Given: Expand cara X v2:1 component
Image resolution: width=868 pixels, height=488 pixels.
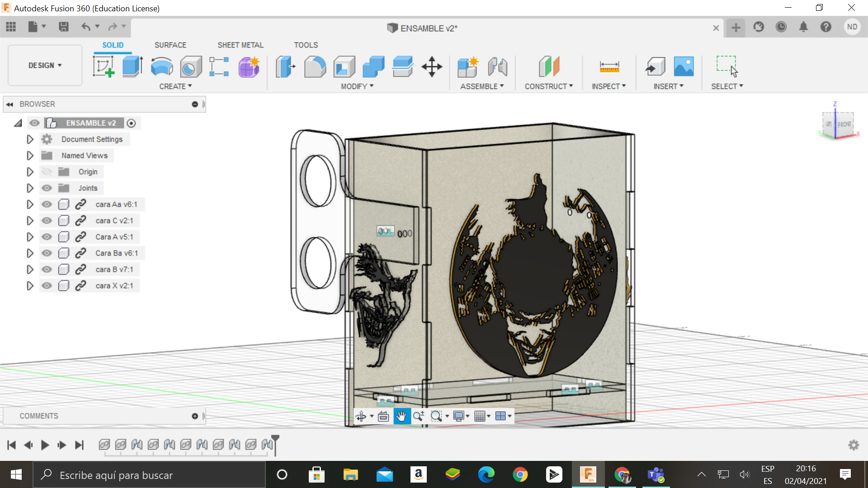Looking at the screenshot, I should (30, 286).
